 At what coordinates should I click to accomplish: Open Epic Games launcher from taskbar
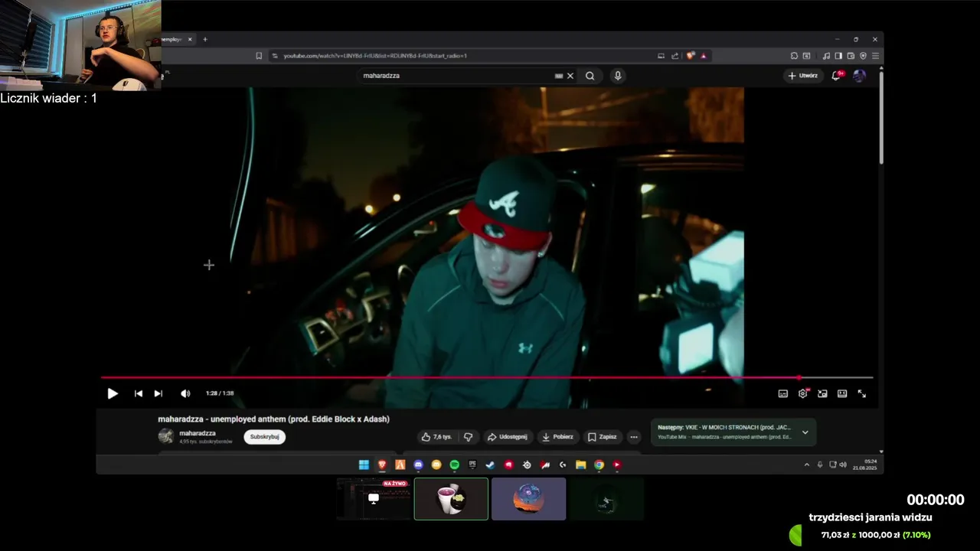pyautogui.click(x=472, y=465)
